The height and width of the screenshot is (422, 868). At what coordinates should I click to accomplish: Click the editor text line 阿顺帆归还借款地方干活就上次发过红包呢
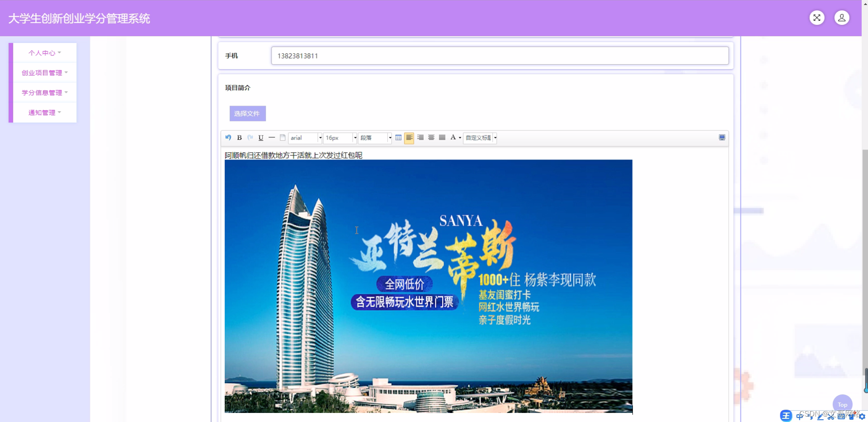(293, 155)
